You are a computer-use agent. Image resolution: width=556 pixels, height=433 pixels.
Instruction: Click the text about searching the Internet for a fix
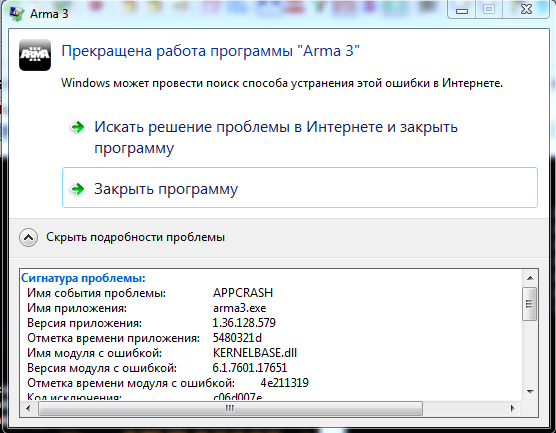282,83
